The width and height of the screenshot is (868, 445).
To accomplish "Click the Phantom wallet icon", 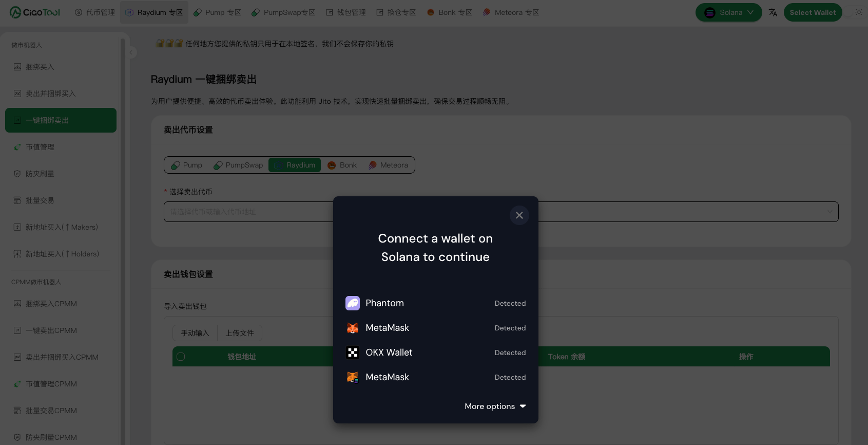I will tap(353, 303).
